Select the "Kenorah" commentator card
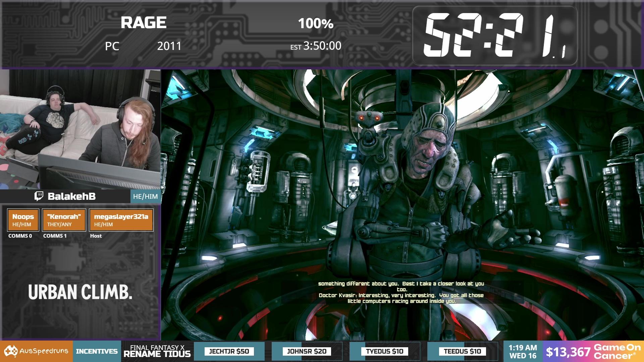 click(64, 220)
